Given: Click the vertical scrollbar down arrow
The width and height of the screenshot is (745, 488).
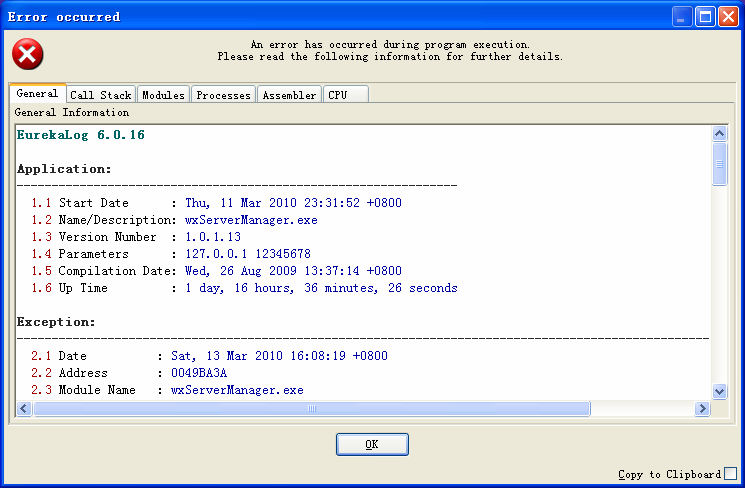Looking at the screenshot, I should point(719,392).
